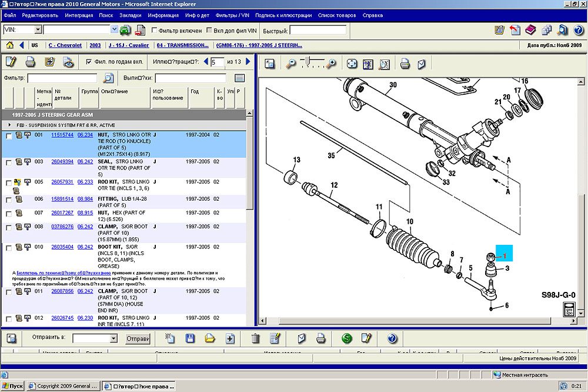Click the blue floppy disk save icon
This screenshot has height=392, width=588.
click(190, 338)
